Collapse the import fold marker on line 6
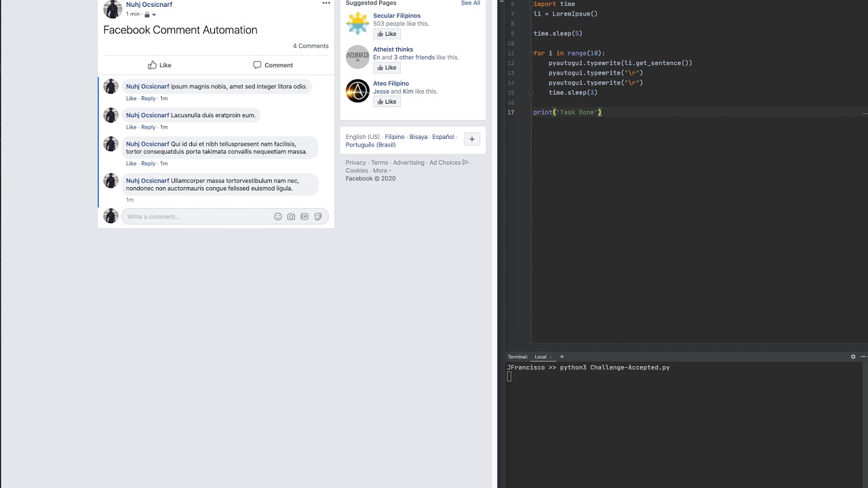Viewport: 868px width, 488px height. pos(532,4)
